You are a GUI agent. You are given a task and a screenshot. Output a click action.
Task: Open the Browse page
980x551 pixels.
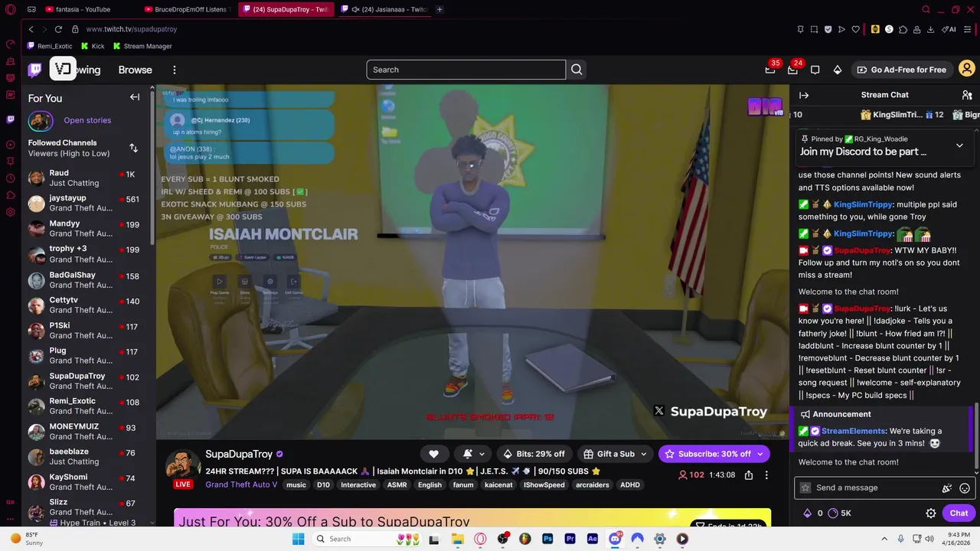[136, 70]
